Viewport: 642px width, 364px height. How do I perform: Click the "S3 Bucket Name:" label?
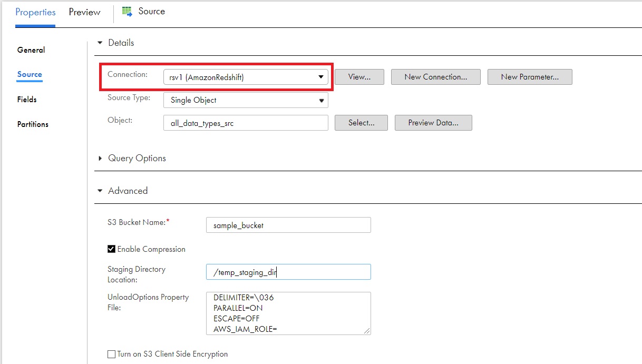point(138,222)
